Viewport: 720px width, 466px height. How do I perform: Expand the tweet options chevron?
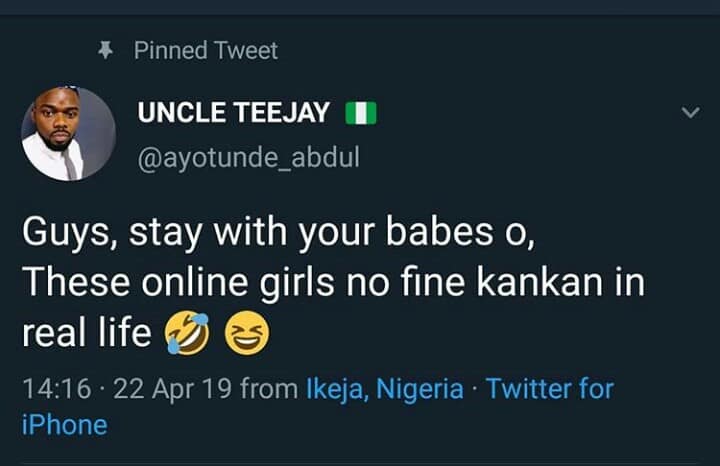pyautogui.click(x=690, y=114)
